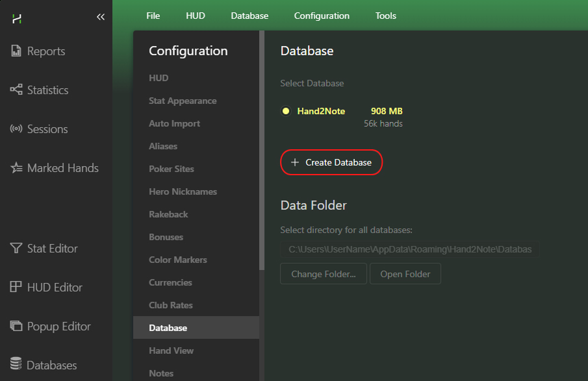Click the 56k hands count

383,123
